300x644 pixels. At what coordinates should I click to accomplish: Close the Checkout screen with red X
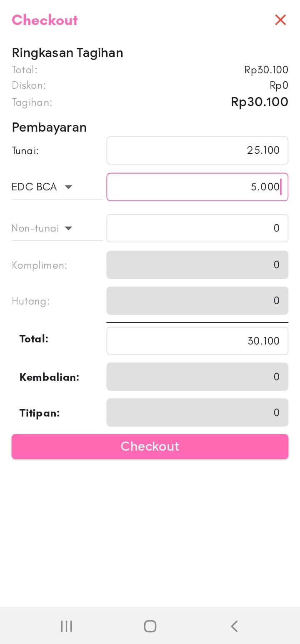click(280, 20)
